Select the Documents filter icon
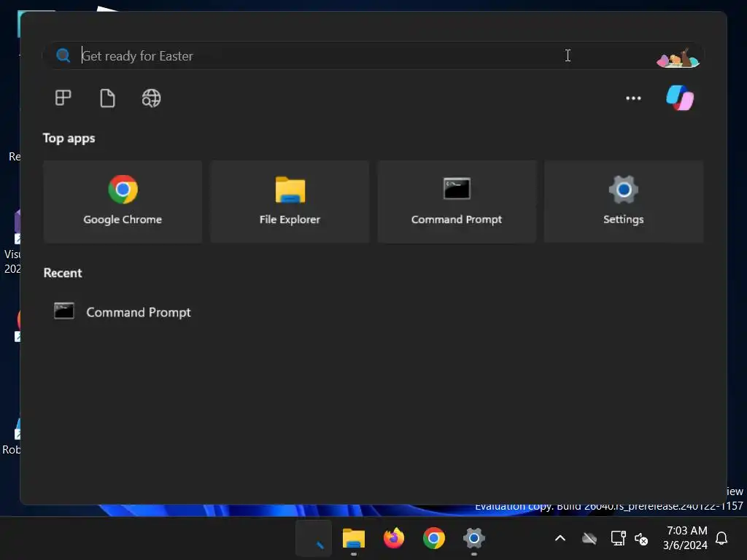 click(x=107, y=98)
